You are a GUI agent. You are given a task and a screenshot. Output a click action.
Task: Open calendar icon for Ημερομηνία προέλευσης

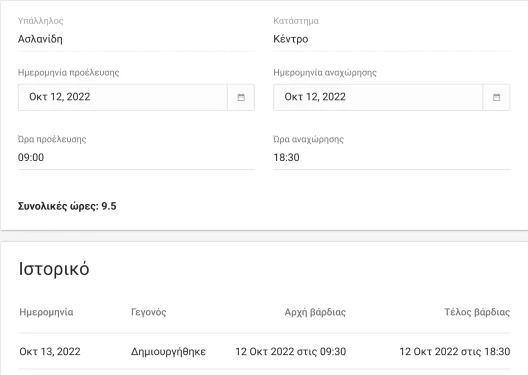coord(241,97)
